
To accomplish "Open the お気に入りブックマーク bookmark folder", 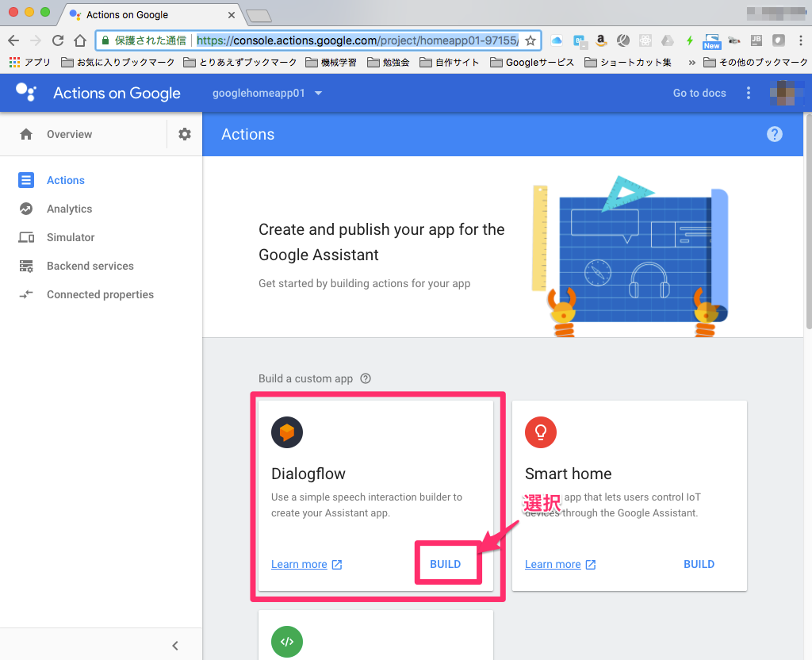I will click(x=117, y=63).
